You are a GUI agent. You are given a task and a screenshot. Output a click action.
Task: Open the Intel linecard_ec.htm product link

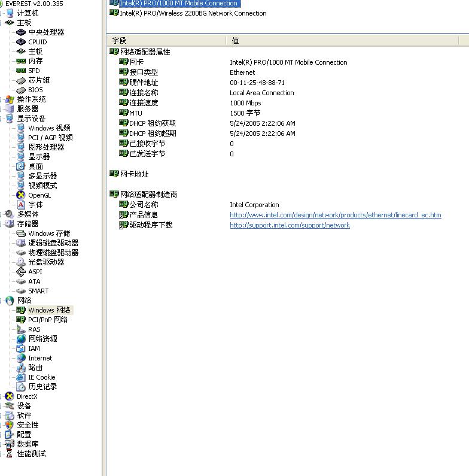[x=335, y=215]
